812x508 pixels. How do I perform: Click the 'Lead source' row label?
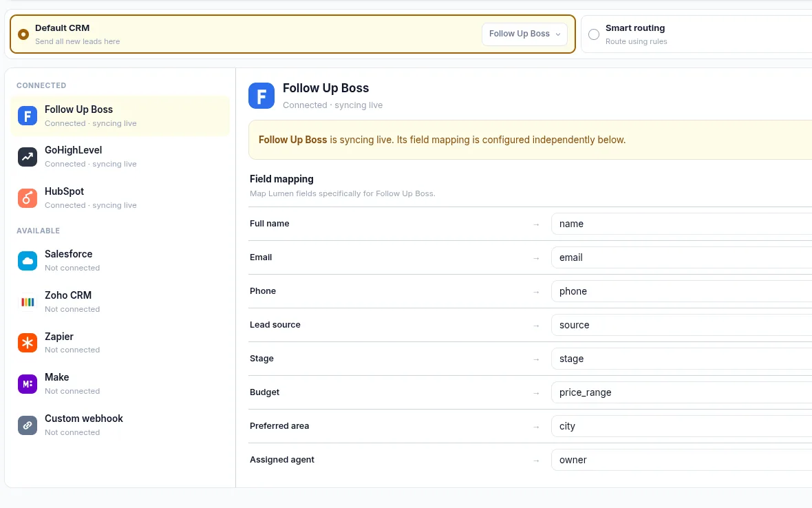[x=275, y=325]
